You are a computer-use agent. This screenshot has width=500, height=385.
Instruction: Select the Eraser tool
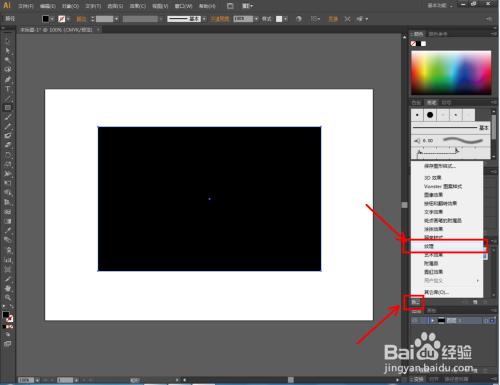pyautogui.click(x=8, y=145)
